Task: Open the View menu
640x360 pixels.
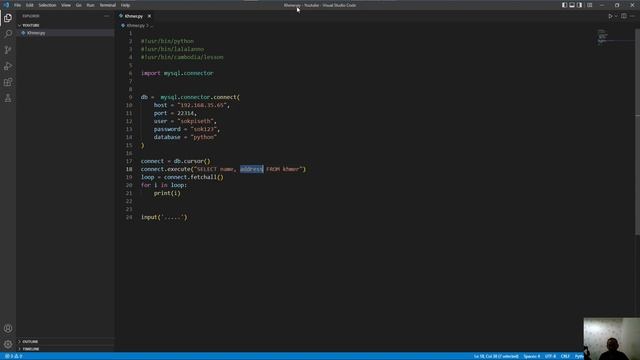Action: pyautogui.click(x=66, y=5)
